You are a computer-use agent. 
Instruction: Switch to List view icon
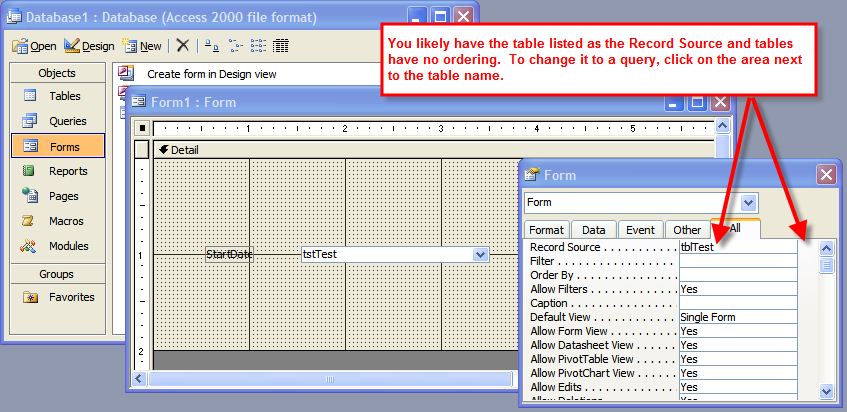pyautogui.click(x=258, y=46)
